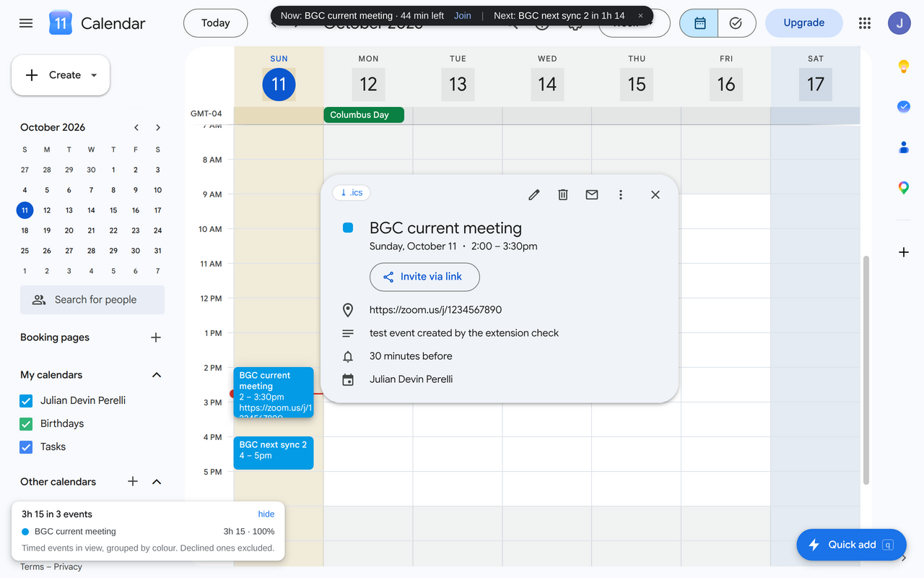Get add-ons with the plus icon

904,252
